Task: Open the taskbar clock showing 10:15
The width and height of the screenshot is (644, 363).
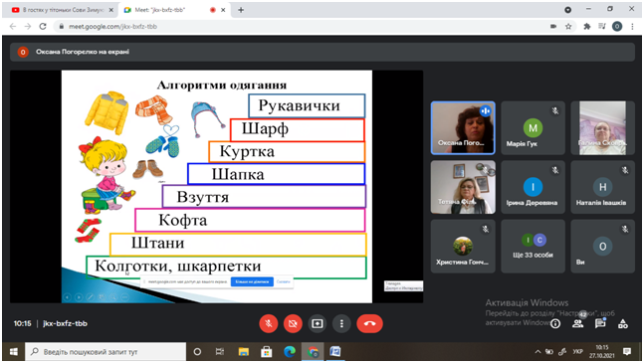Action: [601, 352]
